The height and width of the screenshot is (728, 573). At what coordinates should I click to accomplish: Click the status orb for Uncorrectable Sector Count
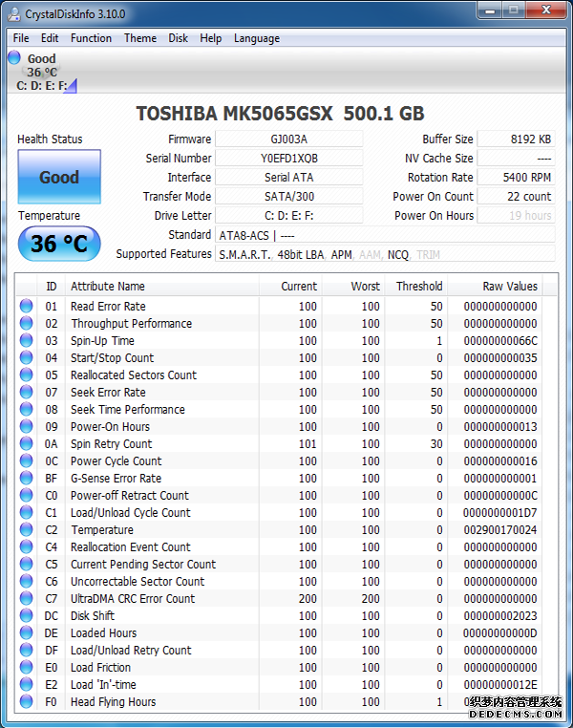[x=27, y=581]
